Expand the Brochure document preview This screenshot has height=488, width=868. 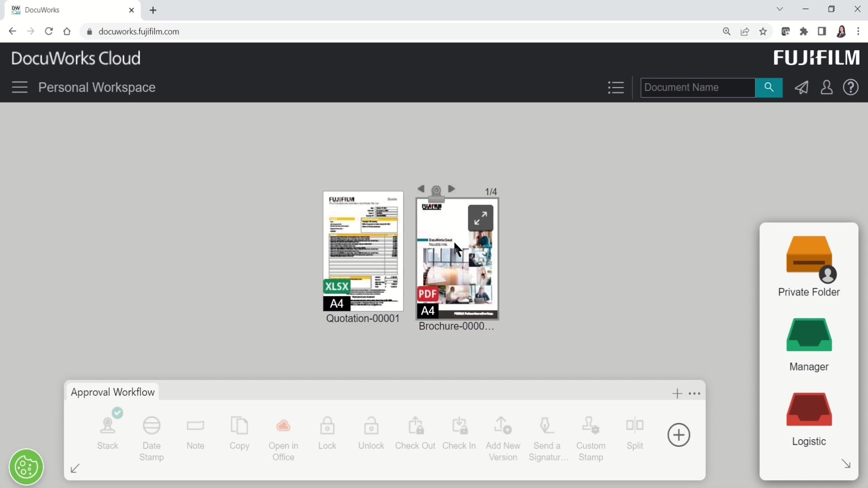tap(480, 218)
